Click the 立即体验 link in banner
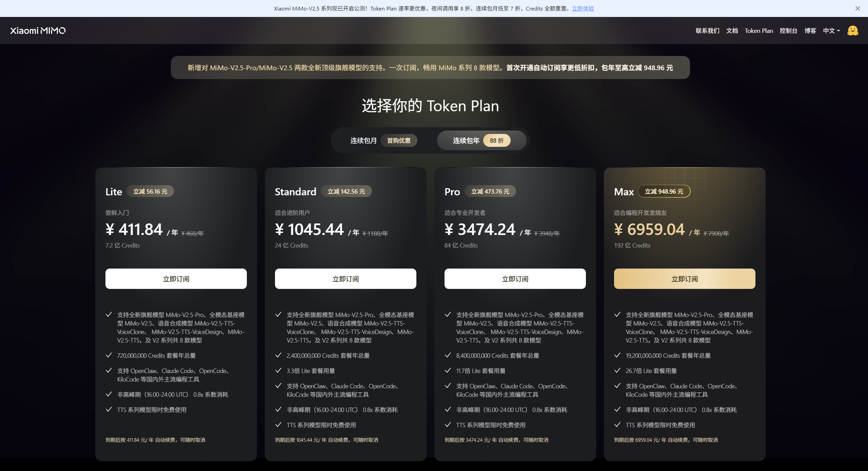This screenshot has width=868, height=471. point(583,8)
